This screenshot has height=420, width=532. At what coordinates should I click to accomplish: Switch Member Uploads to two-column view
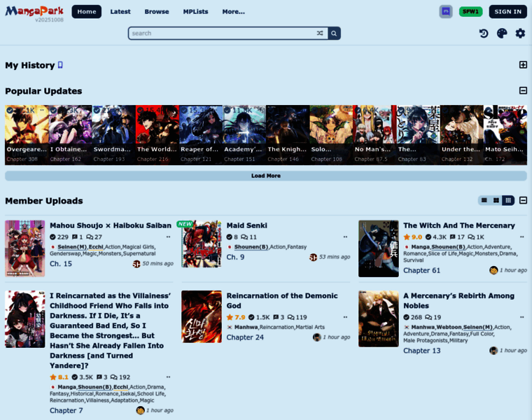[x=496, y=200]
